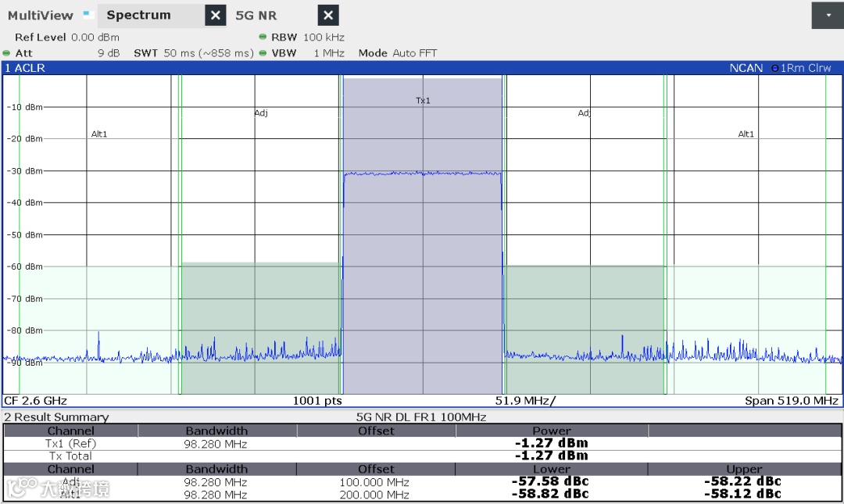Select the Tx1 channel label

coord(423,101)
